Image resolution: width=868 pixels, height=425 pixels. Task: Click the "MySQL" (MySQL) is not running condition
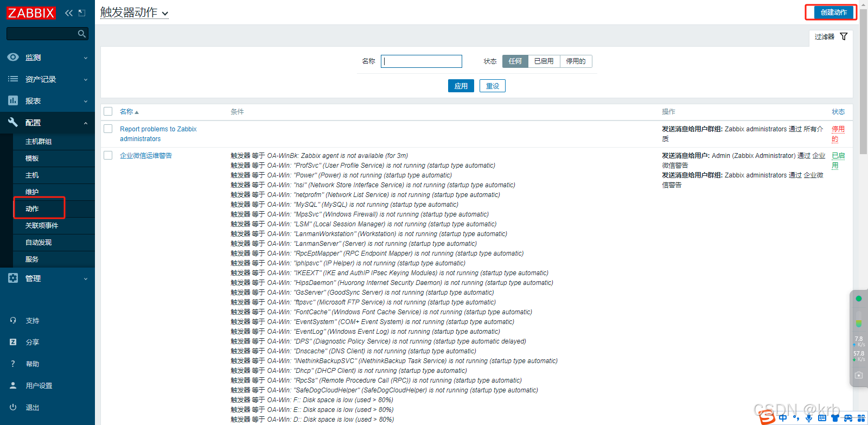[x=344, y=205]
